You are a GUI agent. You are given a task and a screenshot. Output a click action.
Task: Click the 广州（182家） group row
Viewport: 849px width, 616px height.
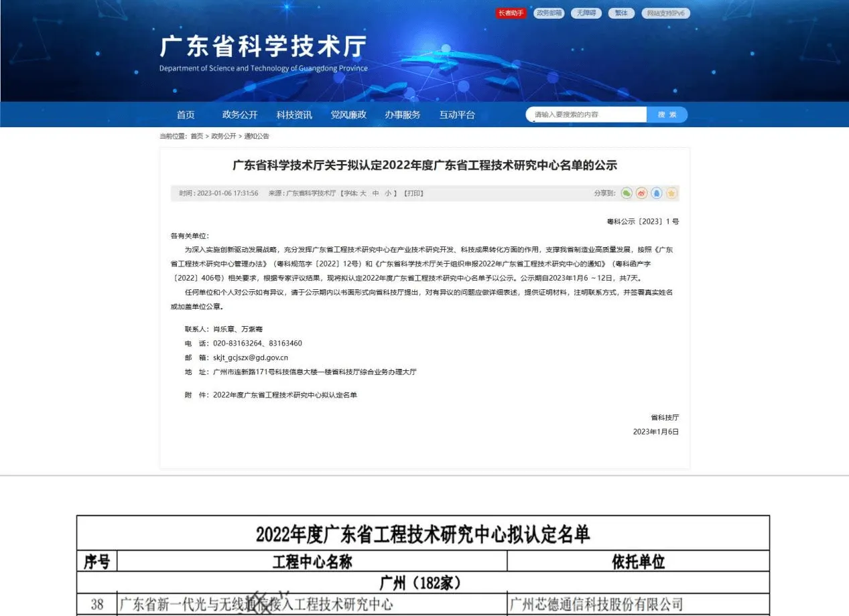(423, 583)
